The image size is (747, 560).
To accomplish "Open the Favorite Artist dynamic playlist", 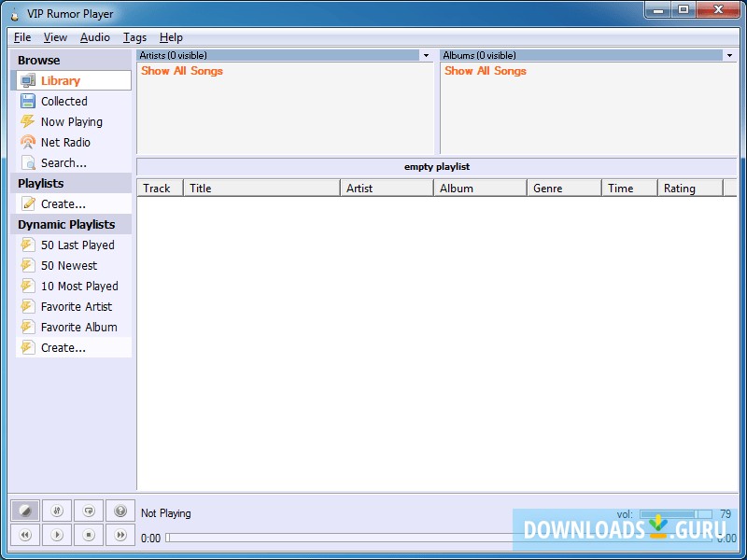I will [x=74, y=306].
